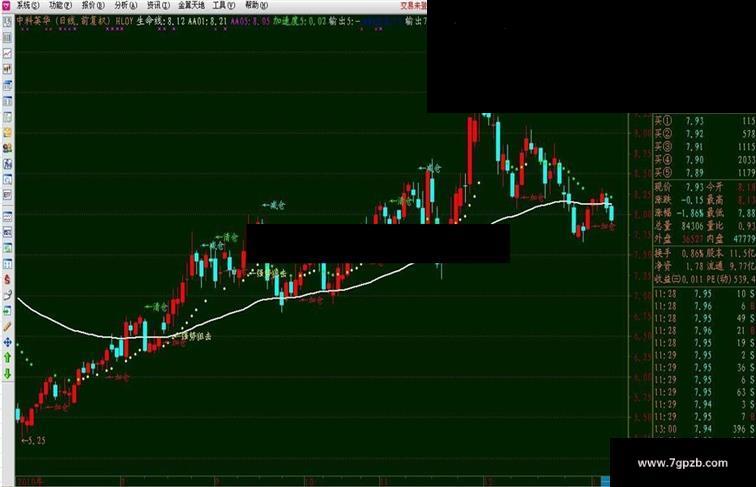Click the 11:29 7.94 tick row with volume 3
This screenshot has width=756, height=487.
click(x=704, y=404)
